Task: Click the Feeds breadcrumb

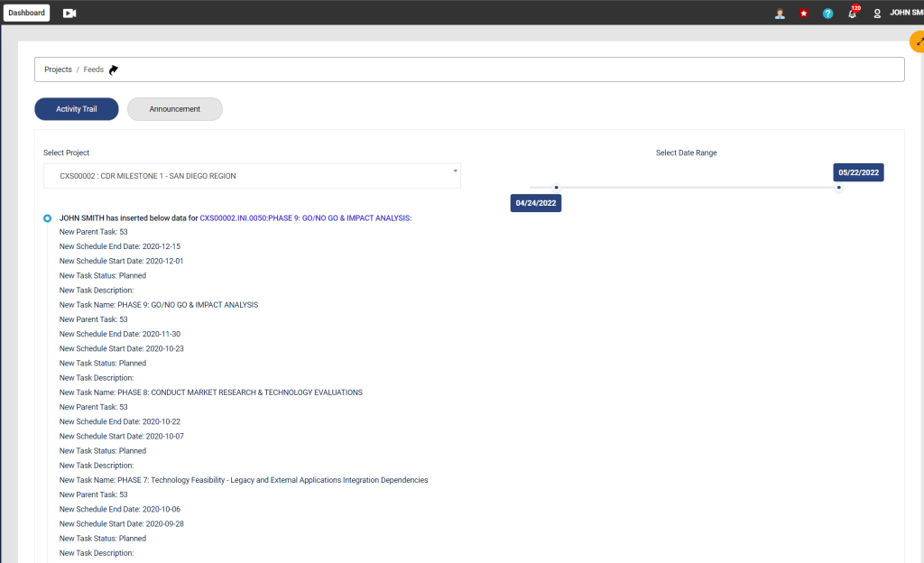Action: click(x=93, y=69)
